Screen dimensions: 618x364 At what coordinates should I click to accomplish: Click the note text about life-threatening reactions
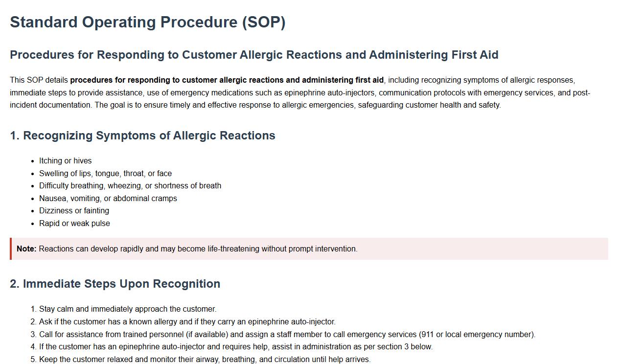click(x=198, y=249)
